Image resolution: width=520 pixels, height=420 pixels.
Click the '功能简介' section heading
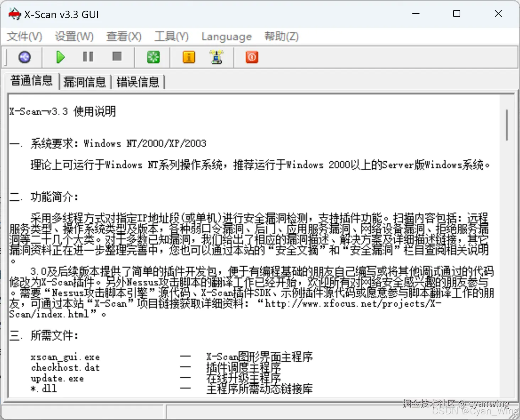tap(44, 196)
